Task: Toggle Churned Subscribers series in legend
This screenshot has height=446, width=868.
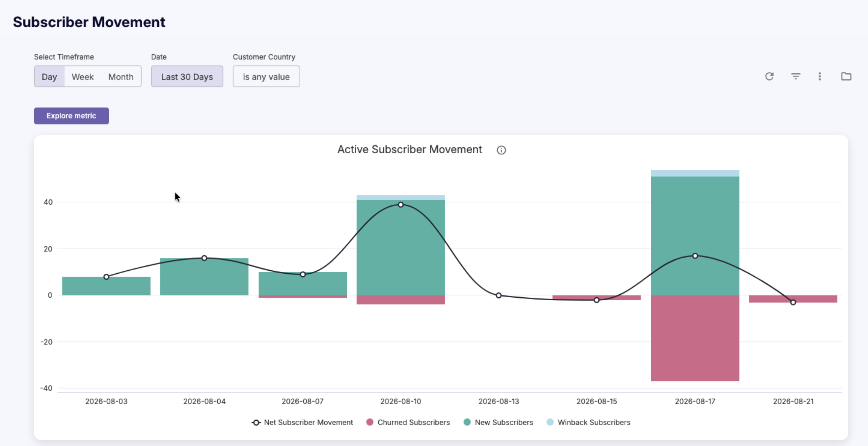Action: [x=408, y=422]
